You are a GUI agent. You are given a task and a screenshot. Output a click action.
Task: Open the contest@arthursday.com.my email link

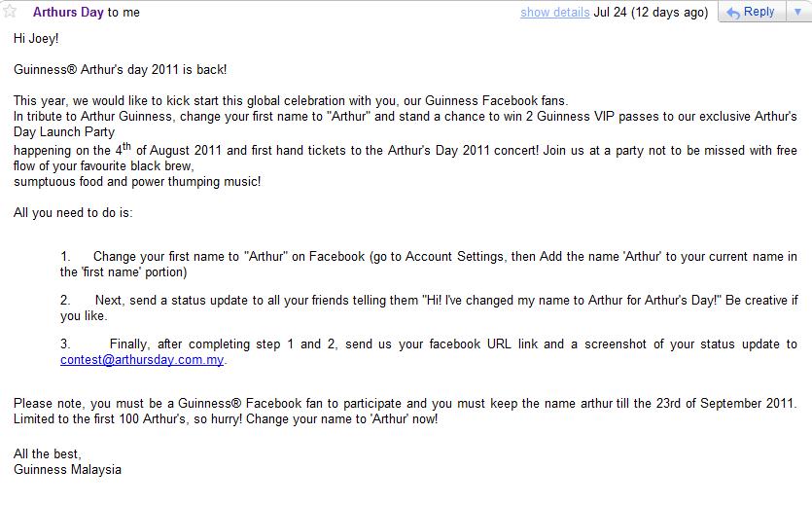tap(142, 359)
